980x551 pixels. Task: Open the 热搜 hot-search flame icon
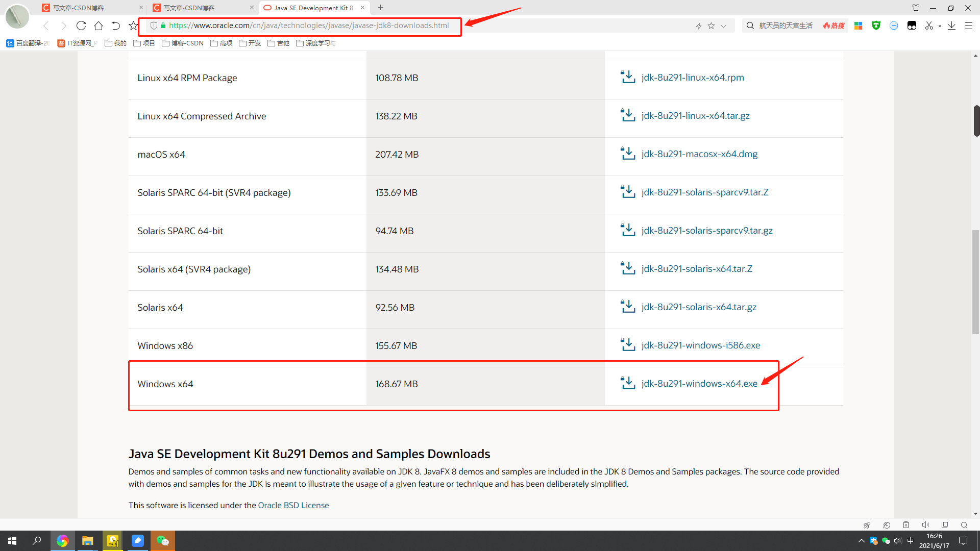pos(834,26)
